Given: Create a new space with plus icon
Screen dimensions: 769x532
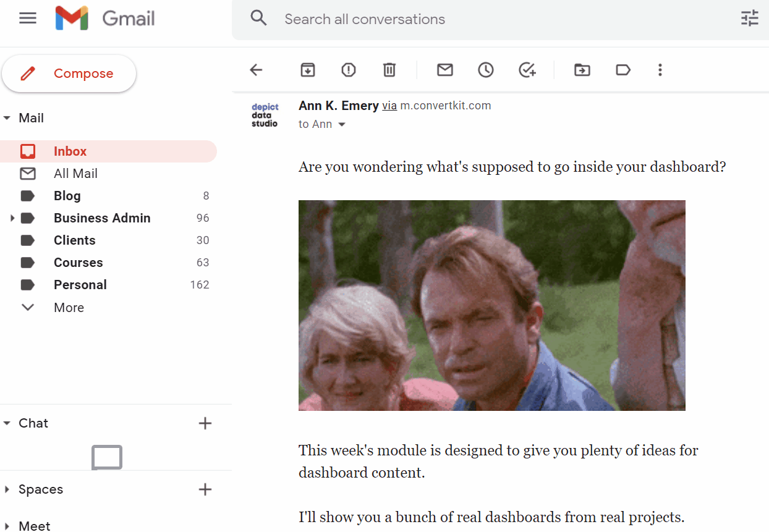Looking at the screenshot, I should click(205, 489).
